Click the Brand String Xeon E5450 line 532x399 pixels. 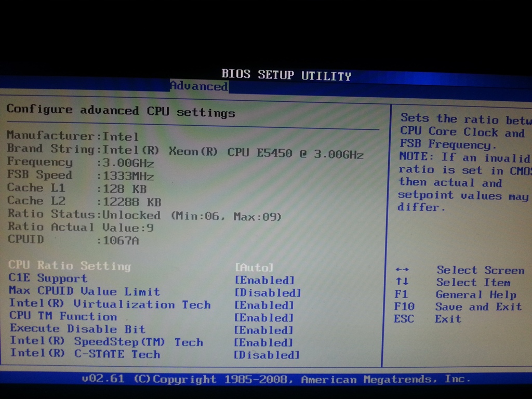[x=185, y=151]
